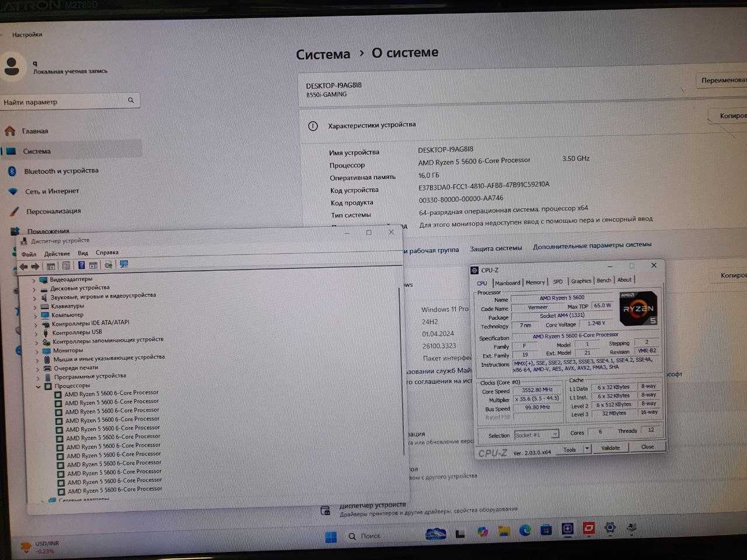This screenshot has width=747, height=560.
Task: Click the scan for hardware changes monitor icon
Action: [124, 264]
